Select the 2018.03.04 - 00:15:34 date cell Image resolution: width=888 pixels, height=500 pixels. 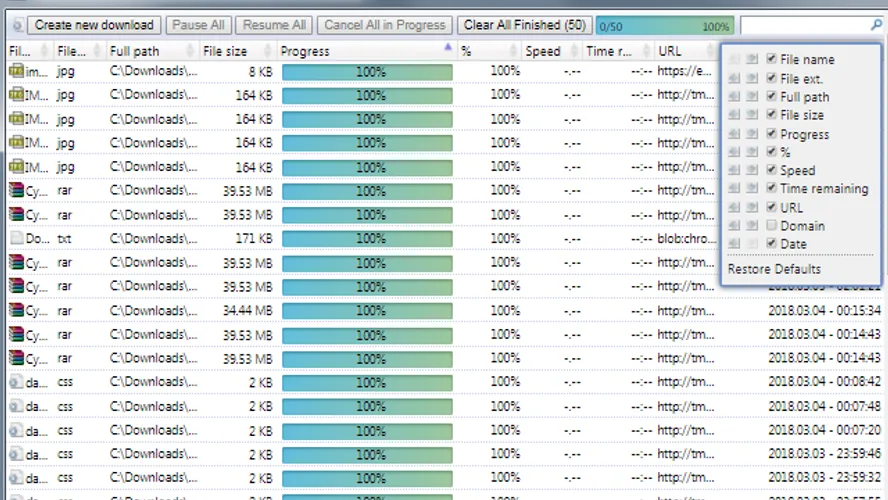coord(824,310)
